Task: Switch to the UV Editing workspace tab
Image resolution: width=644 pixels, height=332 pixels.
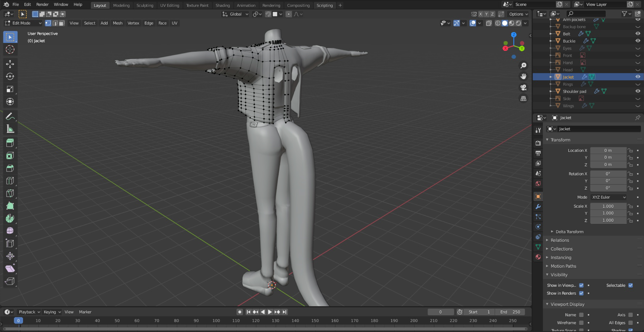Action: click(169, 5)
